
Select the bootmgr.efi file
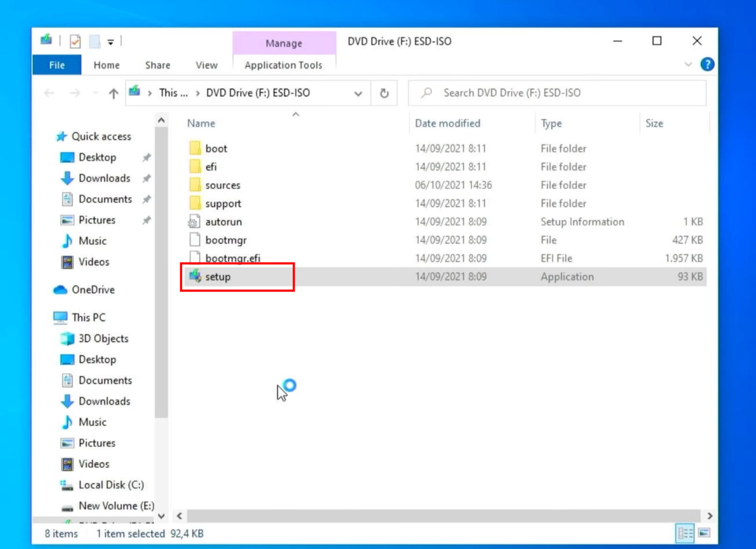click(x=232, y=258)
